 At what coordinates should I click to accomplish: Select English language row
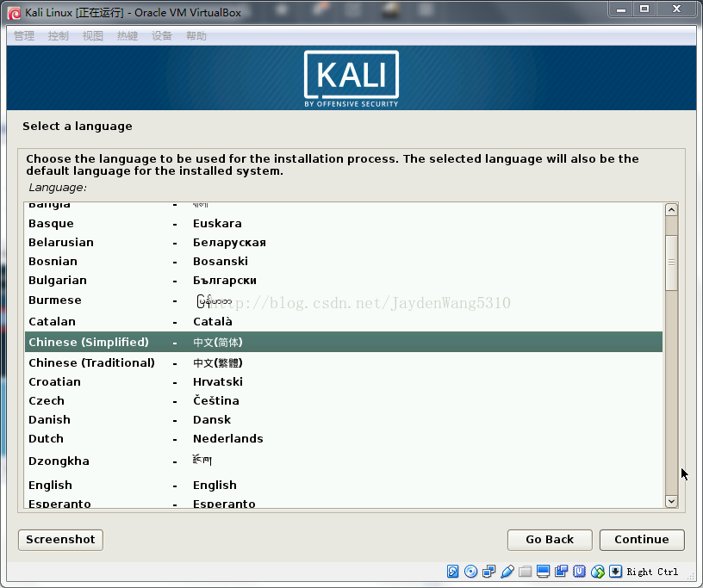coord(344,485)
